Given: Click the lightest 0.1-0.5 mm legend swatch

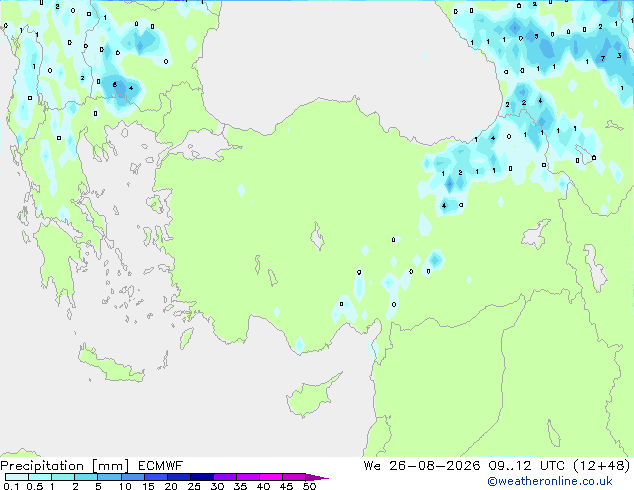Looking at the screenshot, I should tap(17, 477).
